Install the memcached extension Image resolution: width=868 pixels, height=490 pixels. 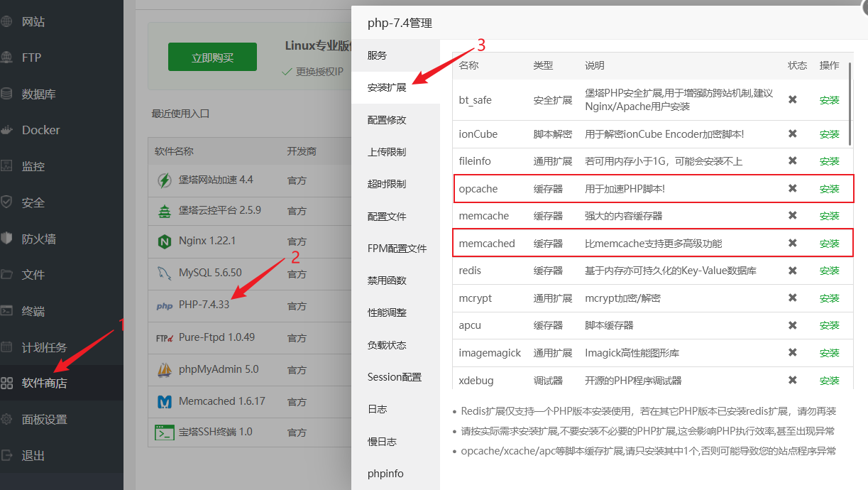(829, 244)
